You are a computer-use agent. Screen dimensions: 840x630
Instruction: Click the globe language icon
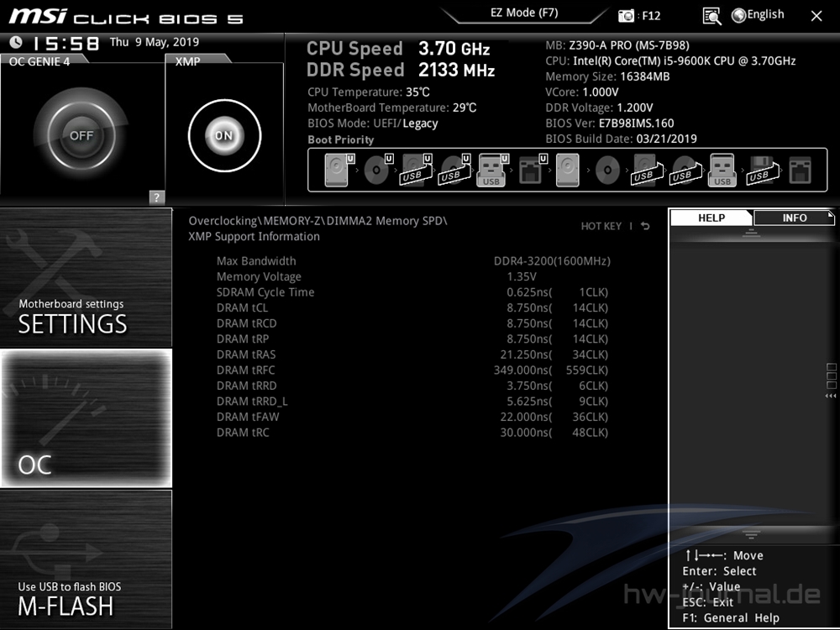738,15
